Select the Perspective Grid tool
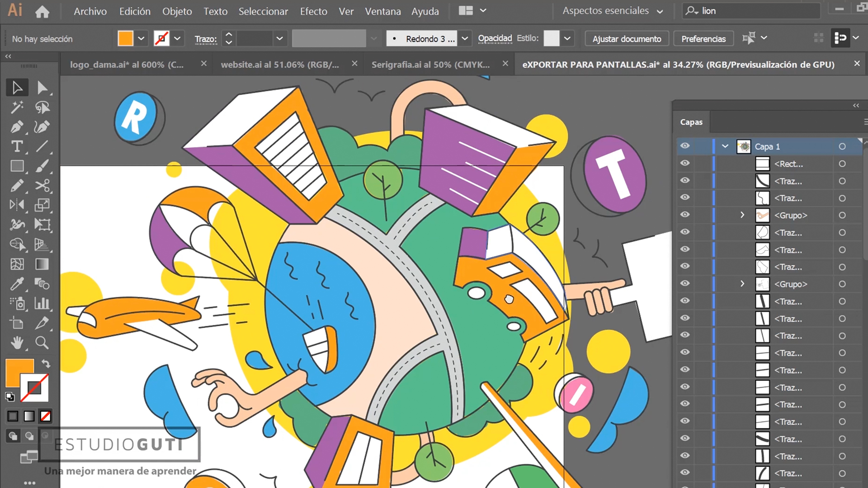This screenshot has height=488, width=868. click(42, 244)
